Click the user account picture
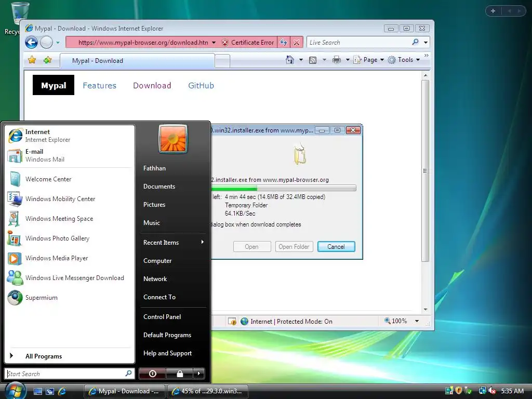Screen dimensions: 532x399 173,139
